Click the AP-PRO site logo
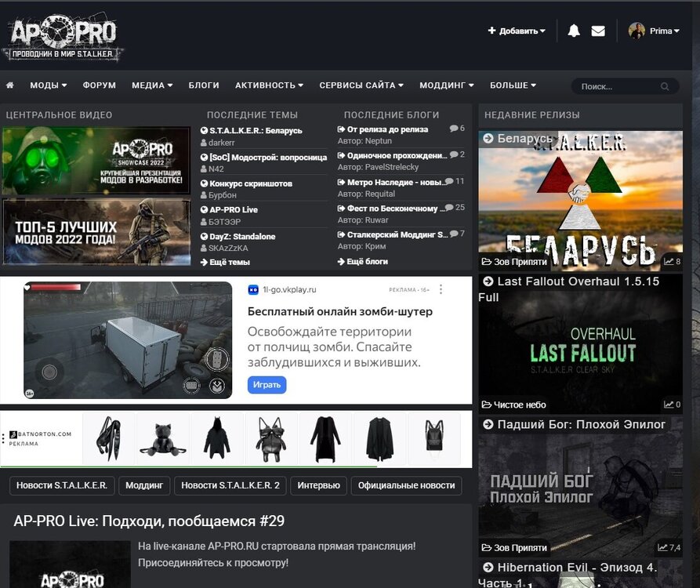The image size is (700, 588). [x=63, y=37]
